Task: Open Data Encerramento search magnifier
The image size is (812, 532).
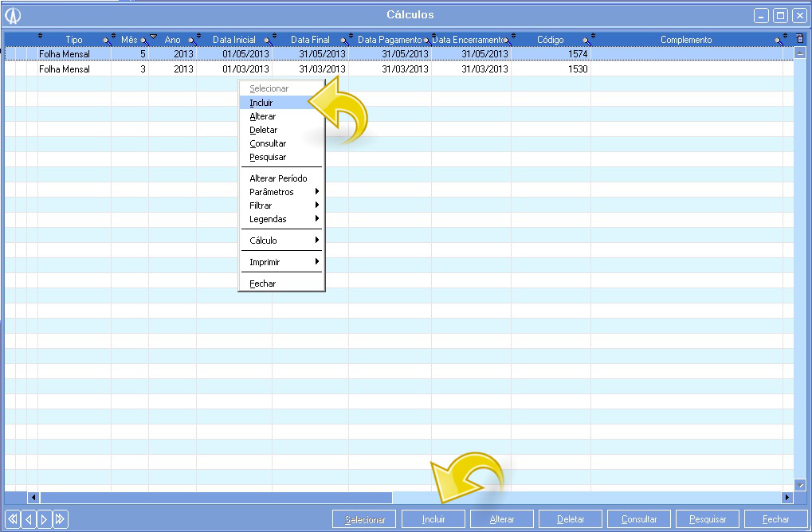Action: tap(507, 41)
